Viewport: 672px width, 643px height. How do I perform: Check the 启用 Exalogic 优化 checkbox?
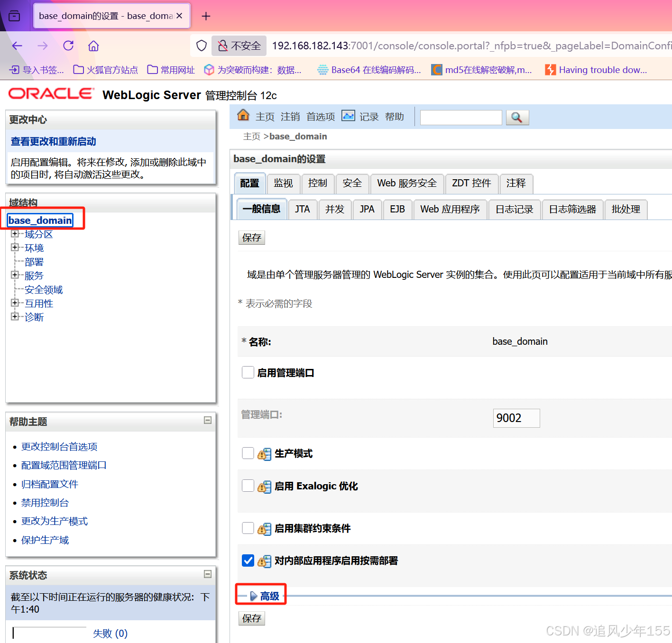(x=248, y=486)
